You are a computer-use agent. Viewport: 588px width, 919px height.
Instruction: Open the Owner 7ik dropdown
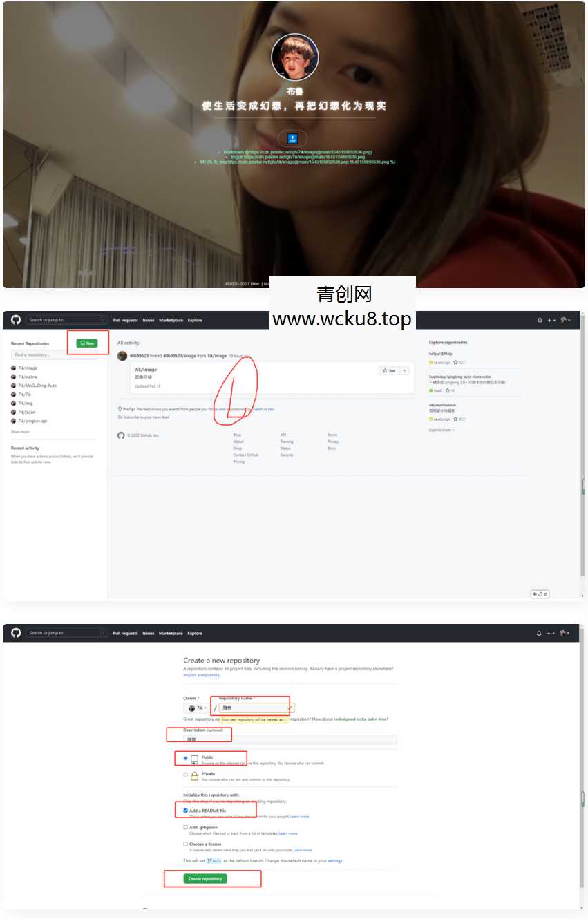(x=196, y=707)
